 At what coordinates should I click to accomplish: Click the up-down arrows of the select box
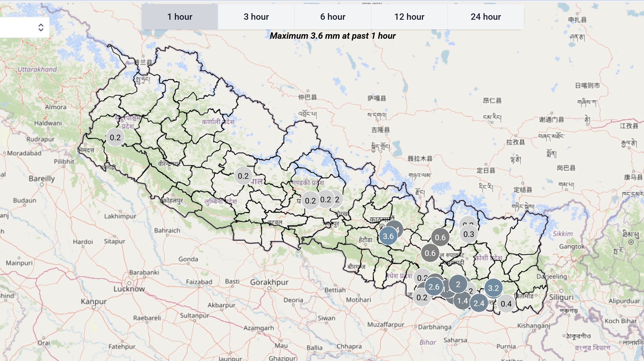(x=41, y=27)
